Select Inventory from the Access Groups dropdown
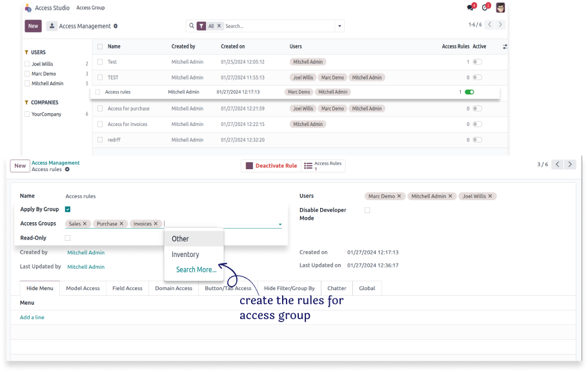588x372 pixels. (x=185, y=254)
